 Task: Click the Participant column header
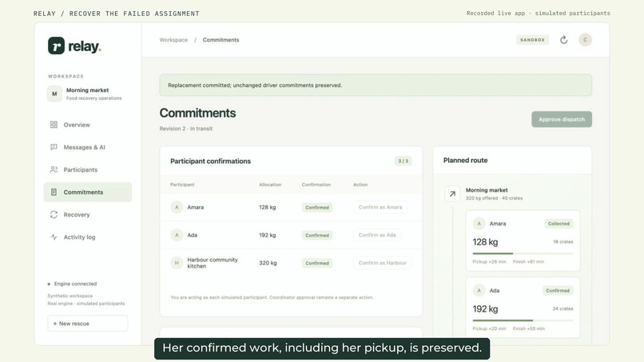[182, 185]
